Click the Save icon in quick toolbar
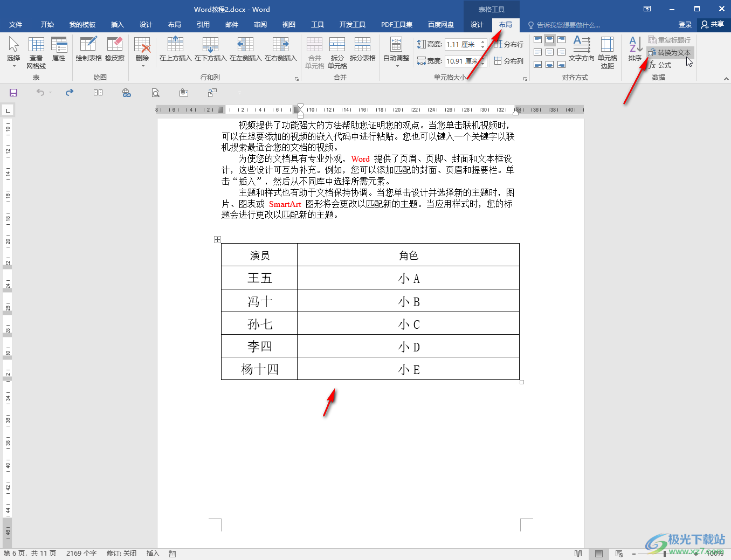This screenshot has width=731, height=560. 13,93
